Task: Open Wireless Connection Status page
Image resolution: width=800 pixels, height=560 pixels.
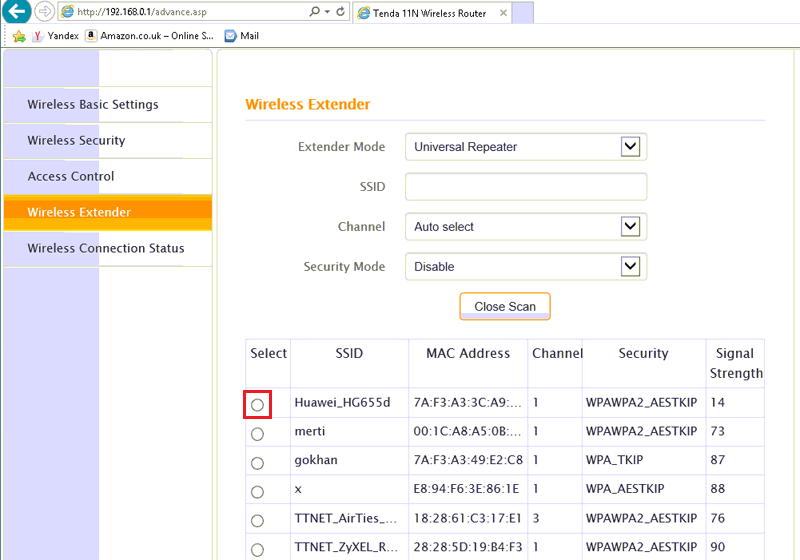Action: (106, 249)
